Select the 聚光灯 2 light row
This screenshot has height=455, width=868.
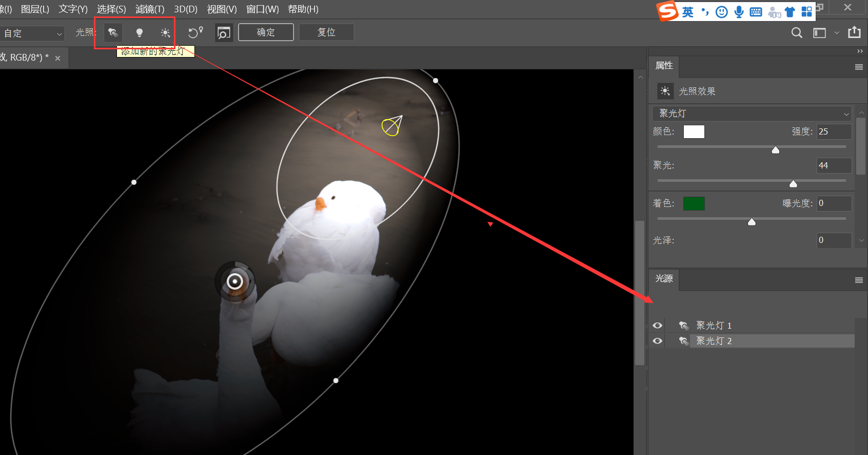[753, 341]
